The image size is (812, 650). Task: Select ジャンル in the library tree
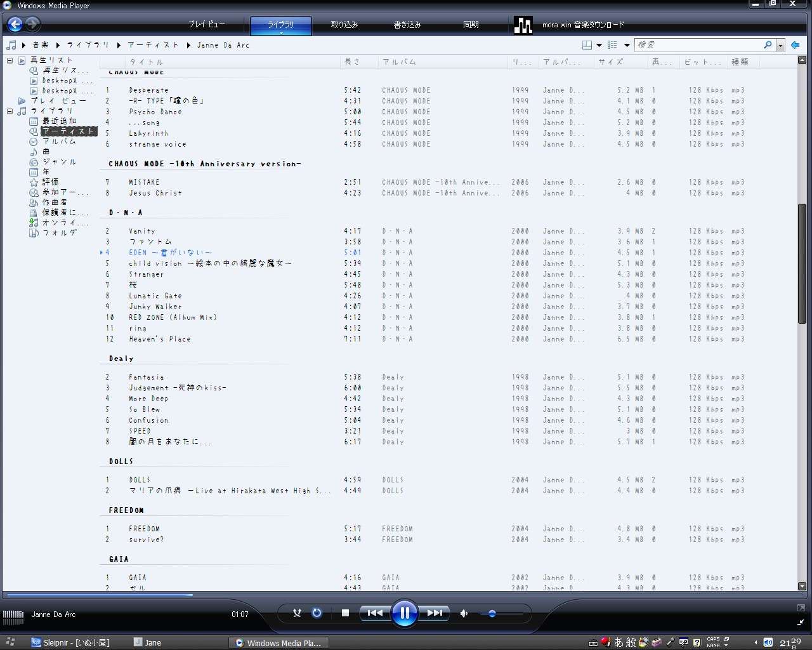[x=59, y=162]
